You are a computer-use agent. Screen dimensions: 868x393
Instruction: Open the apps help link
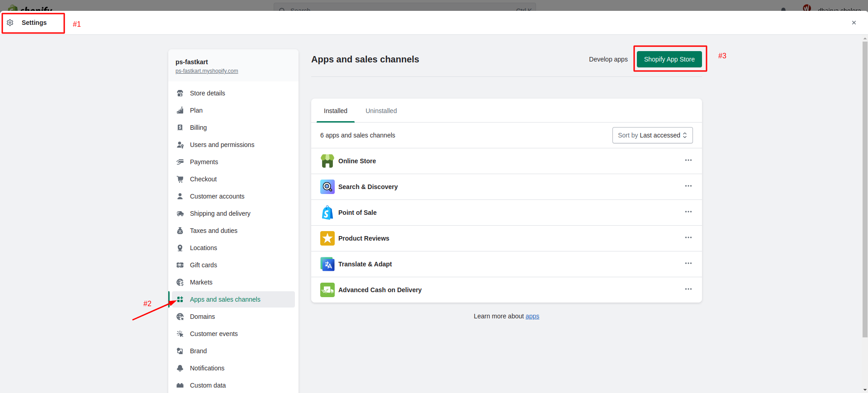pyautogui.click(x=532, y=316)
